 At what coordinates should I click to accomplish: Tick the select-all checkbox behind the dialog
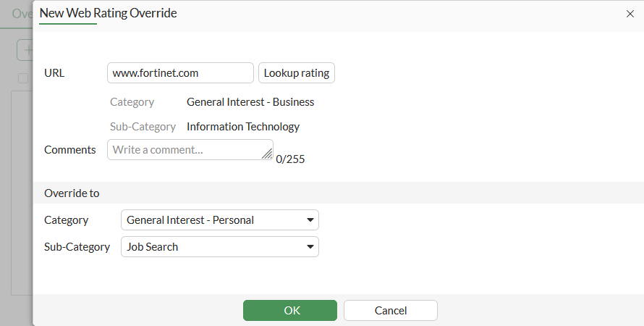tap(23, 78)
